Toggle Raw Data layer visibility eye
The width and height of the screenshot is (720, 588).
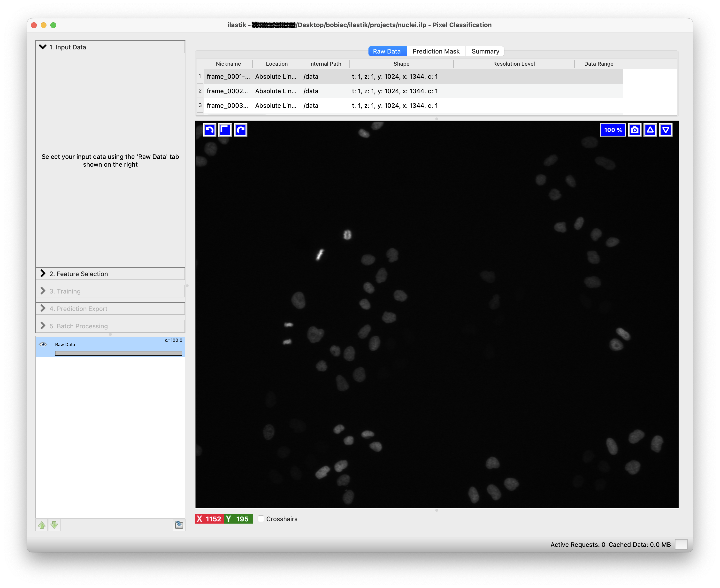pyautogui.click(x=43, y=344)
